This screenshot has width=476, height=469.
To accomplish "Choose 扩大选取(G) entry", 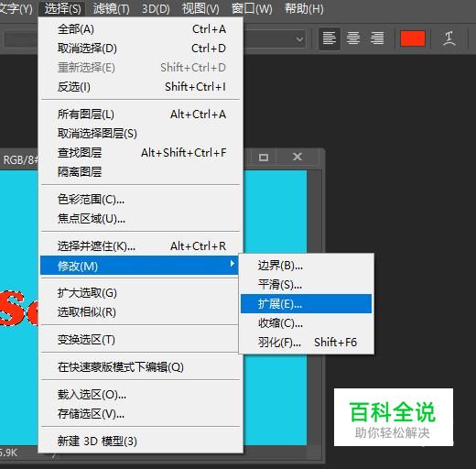I will (140, 293).
